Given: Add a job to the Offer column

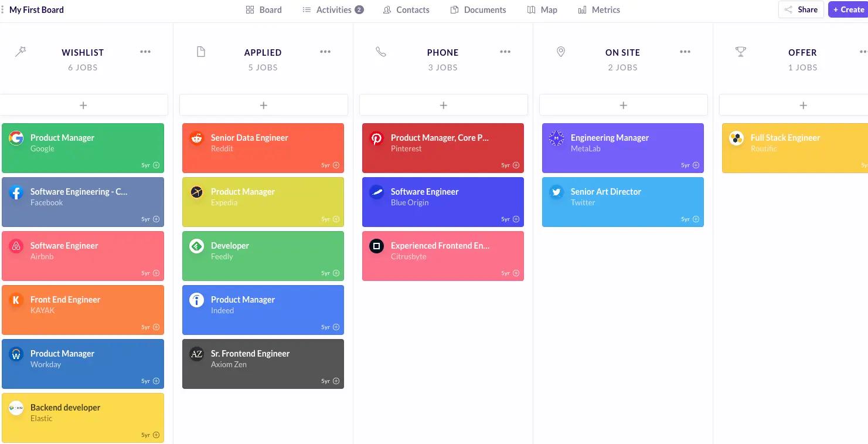Looking at the screenshot, I should 794,105.
